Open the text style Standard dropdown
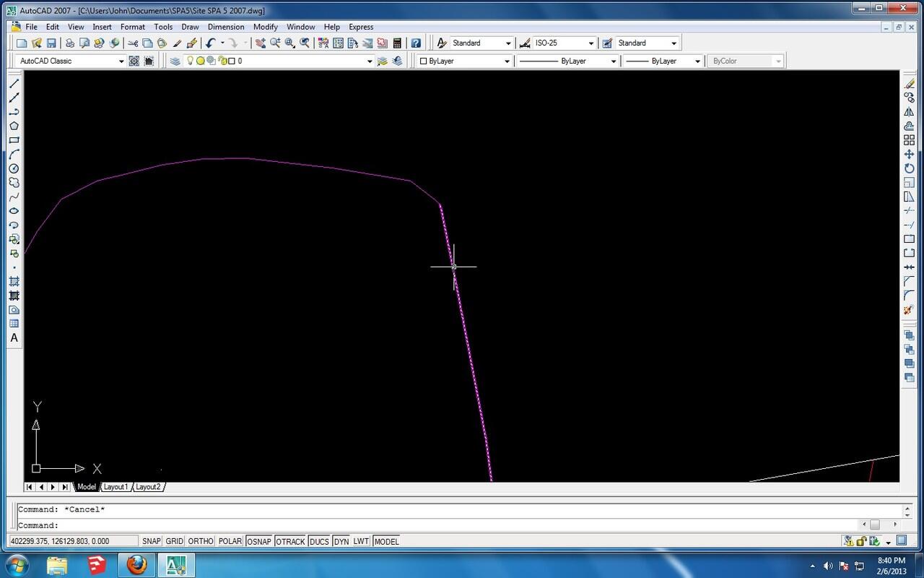Viewport: 924px width, 578px height. [508, 43]
